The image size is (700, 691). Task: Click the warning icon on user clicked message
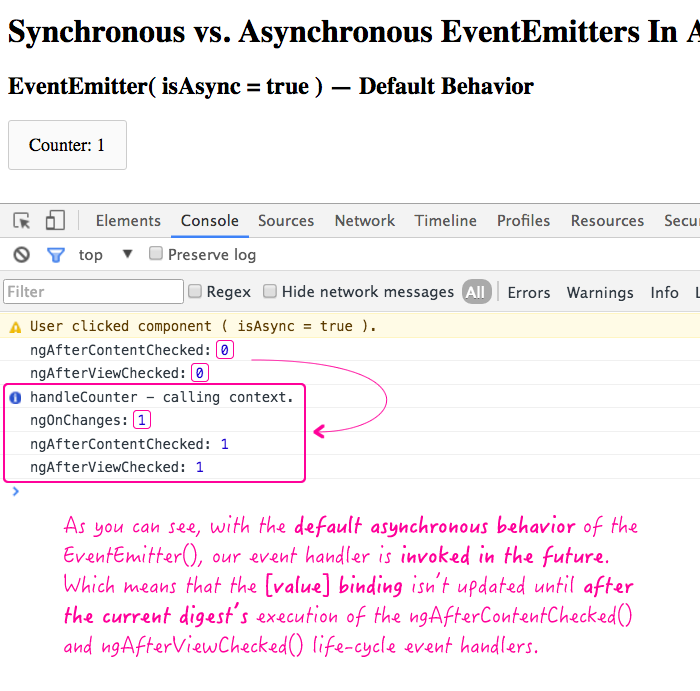15,326
